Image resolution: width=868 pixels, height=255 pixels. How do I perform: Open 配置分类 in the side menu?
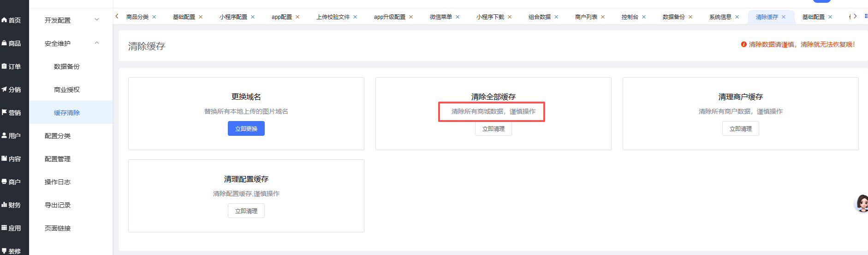point(58,136)
